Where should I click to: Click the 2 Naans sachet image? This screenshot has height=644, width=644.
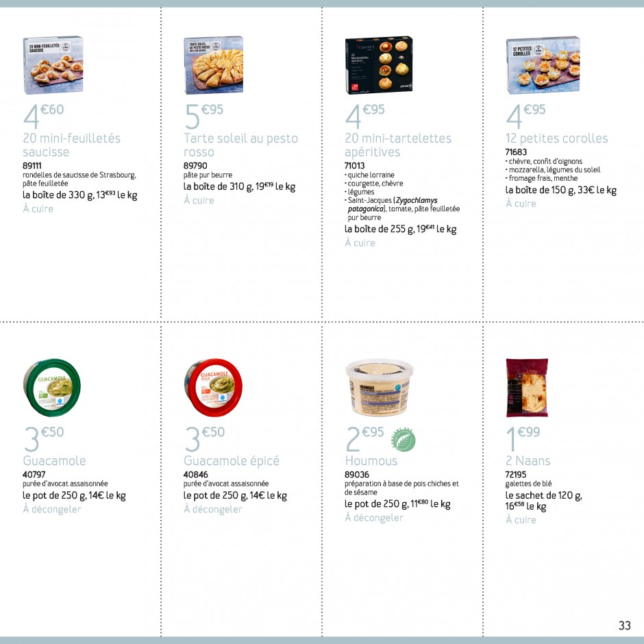[527, 388]
